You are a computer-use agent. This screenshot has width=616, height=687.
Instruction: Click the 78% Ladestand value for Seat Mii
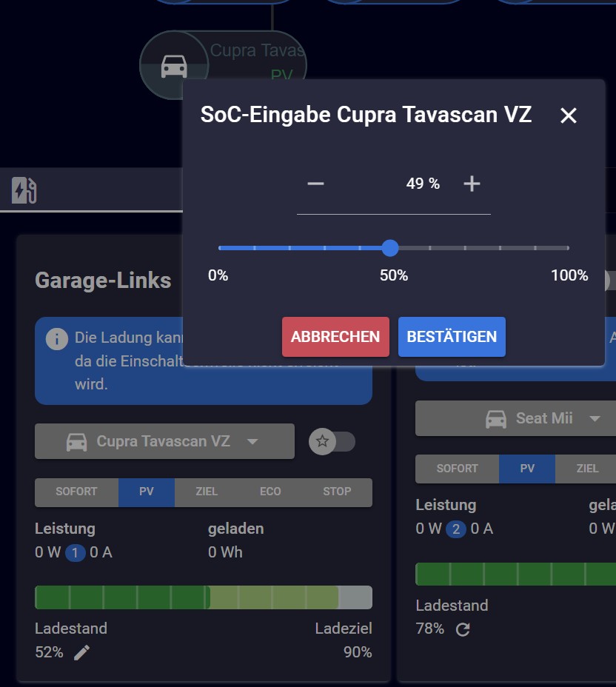coord(430,629)
